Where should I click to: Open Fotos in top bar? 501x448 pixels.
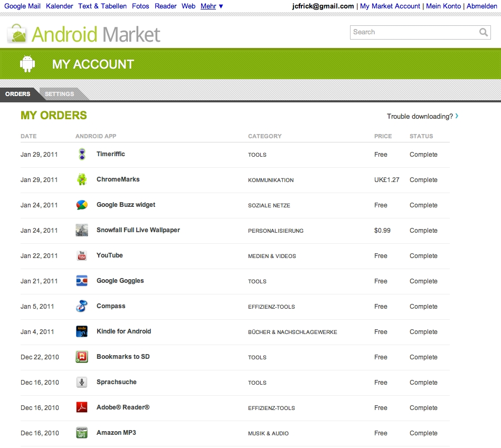click(140, 6)
